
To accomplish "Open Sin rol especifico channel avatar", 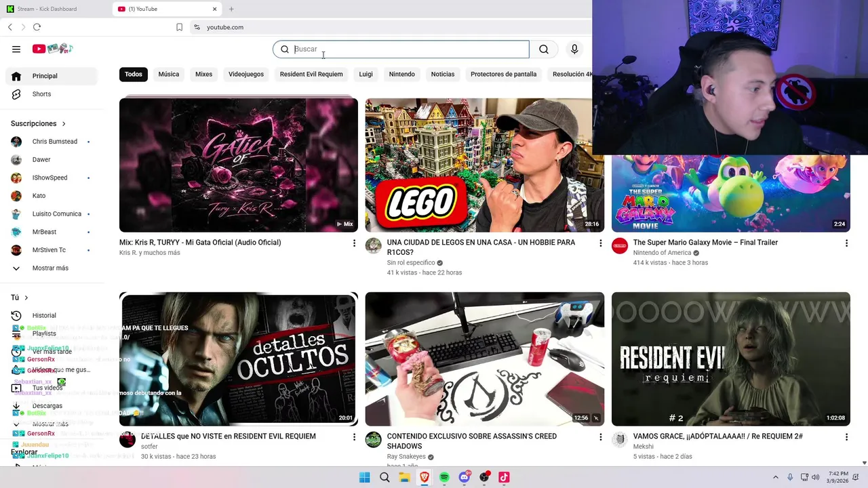I will click(x=374, y=245).
